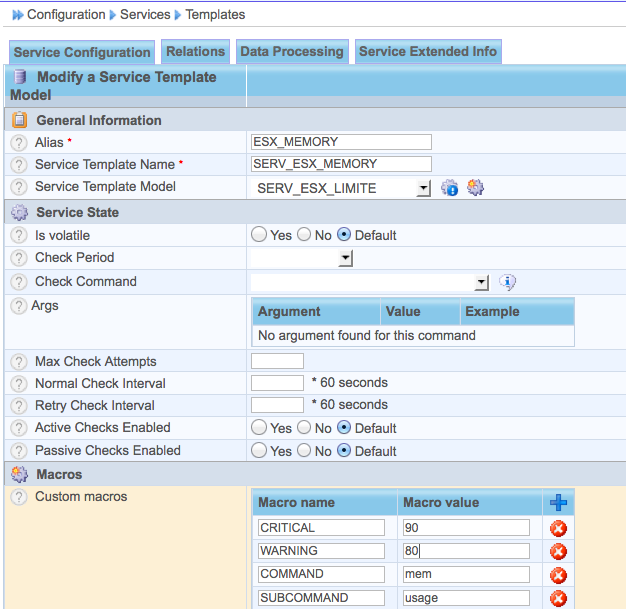The height and width of the screenshot is (609, 626).
Task: Click the blue plus to add macro
Action: click(558, 502)
